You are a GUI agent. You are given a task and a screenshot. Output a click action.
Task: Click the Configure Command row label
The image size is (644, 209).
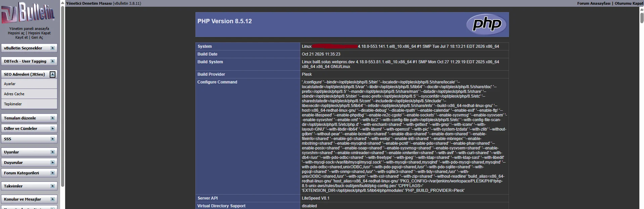coord(217,82)
